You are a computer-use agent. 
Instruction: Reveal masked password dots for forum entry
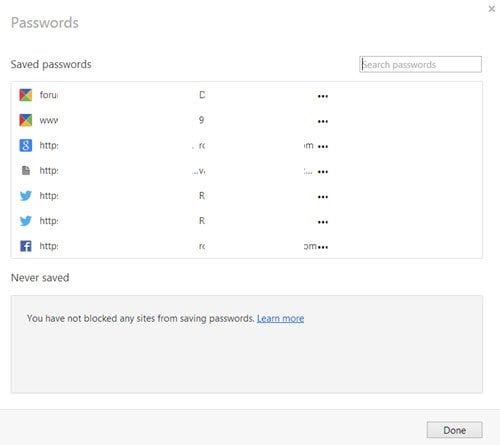pyautogui.click(x=323, y=96)
